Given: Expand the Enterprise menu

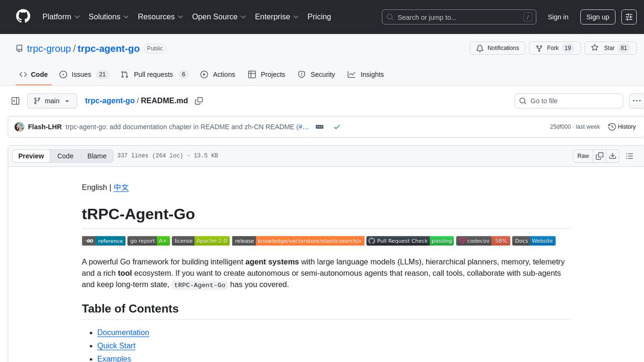Looking at the screenshot, I should click(x=277, y=17).
